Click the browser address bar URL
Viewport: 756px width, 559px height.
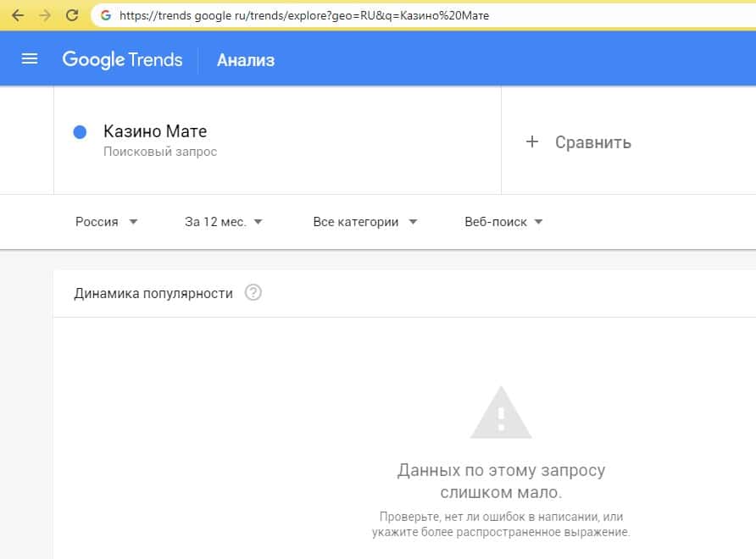point(305,15)
